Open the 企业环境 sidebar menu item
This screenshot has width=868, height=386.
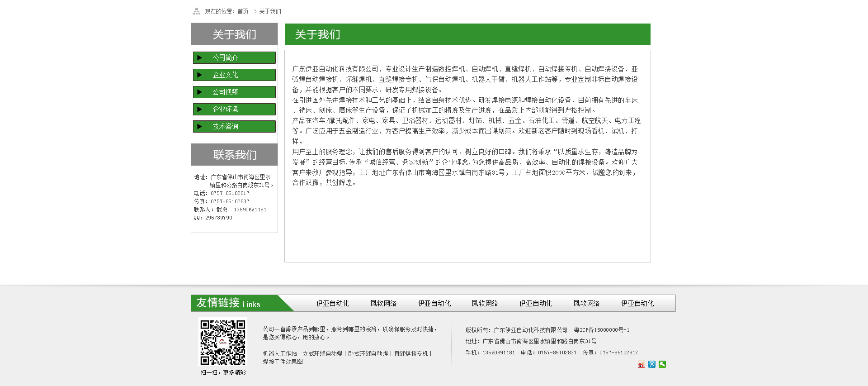tap(225, 110)
